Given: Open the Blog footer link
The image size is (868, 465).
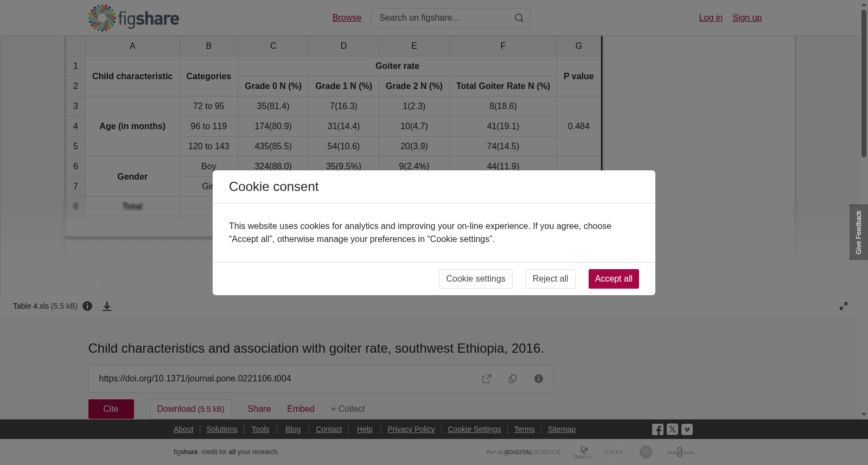Looking at the screenshot, I should point(293,429).
